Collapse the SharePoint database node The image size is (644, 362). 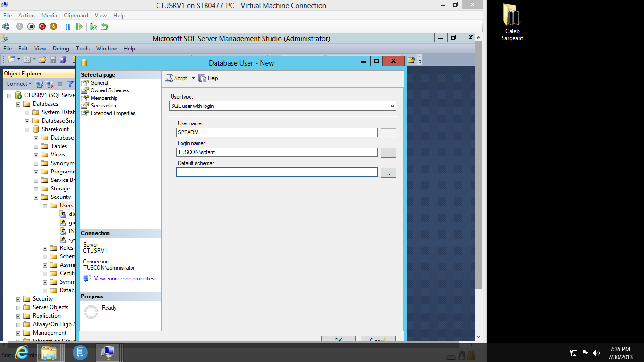point(27,129)
